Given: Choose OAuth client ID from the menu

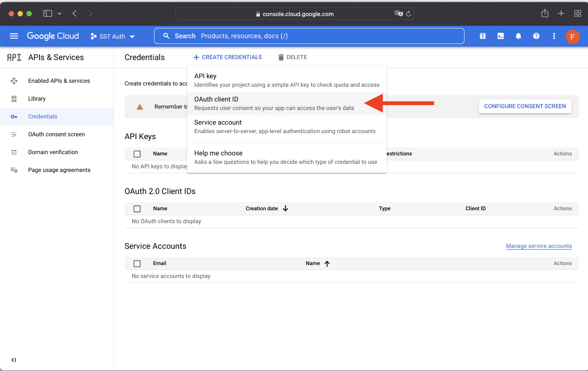Looking at the screenshot, I should click(287, 103).
